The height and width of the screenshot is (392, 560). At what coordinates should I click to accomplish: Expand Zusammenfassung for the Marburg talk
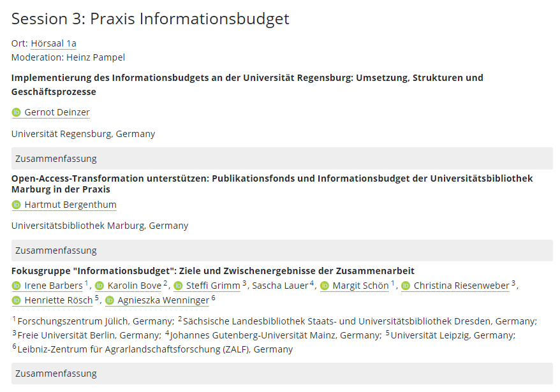[x=282, y=250]
